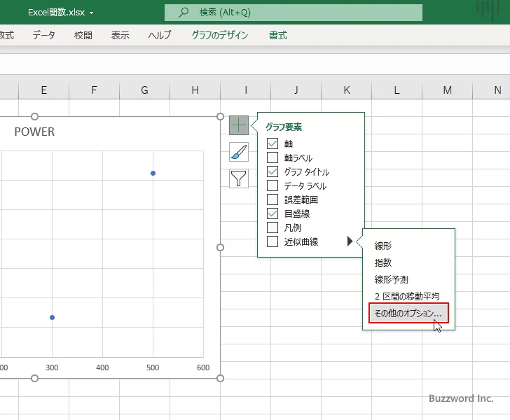Image resolution: width=510 pixels, height=420 pixels.
Task: Open the 校閲 ribbon tab
Action: 83,35
